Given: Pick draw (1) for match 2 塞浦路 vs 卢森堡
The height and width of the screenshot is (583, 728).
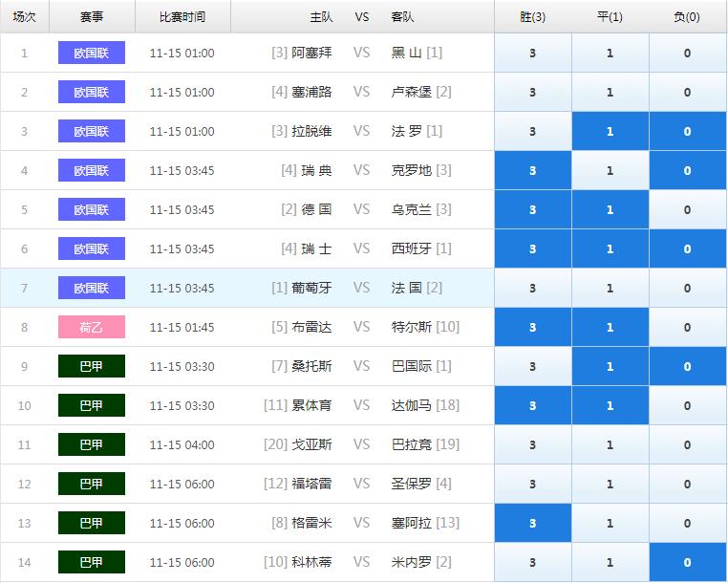Looking at the screenshot, I should click(x=610, y=92).
